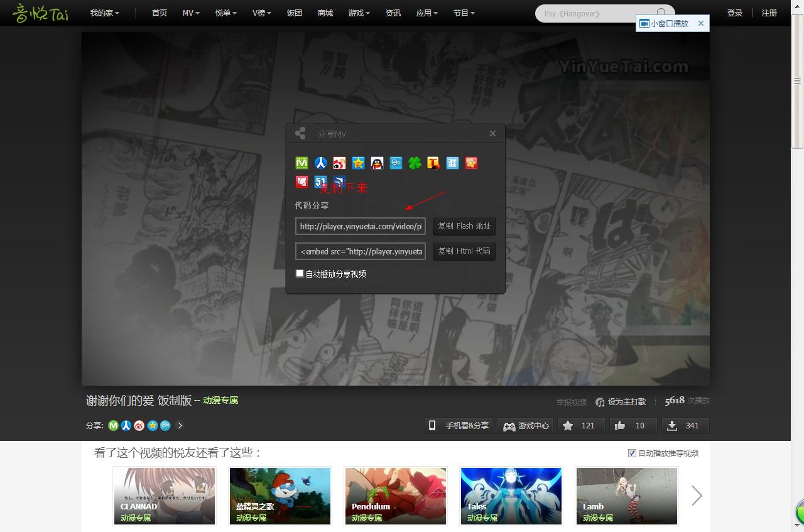This screenshot has width=804, height=532.
Task: Click the red leaf share icon
Action: [301, 182]
